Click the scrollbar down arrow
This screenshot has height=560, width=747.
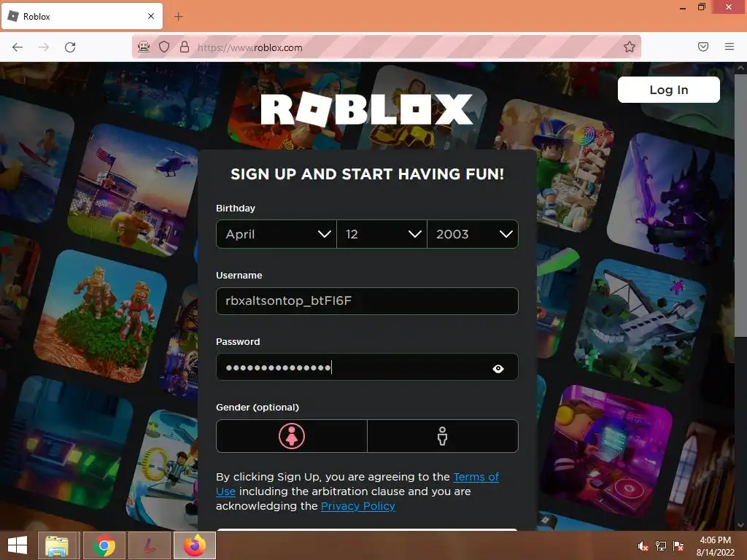tap(740, 525)
